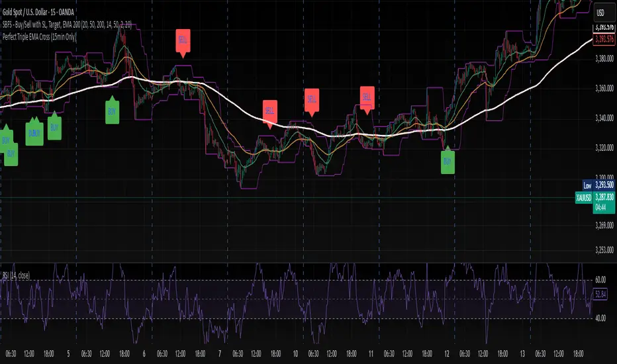This screenshot has height=364, width=617.
Task: Select the Perfect Triple EMA Cross legend
Action: pos(39,37)
